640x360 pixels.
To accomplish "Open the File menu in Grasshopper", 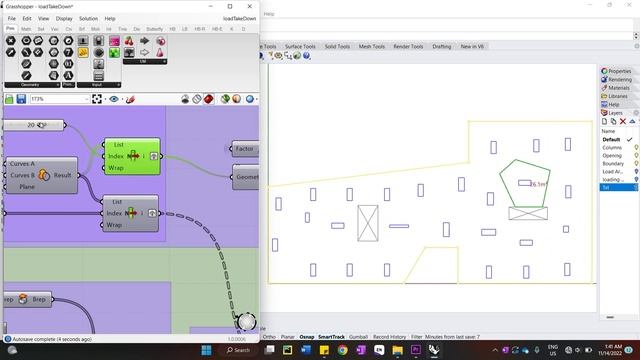I will pos(11,18).
